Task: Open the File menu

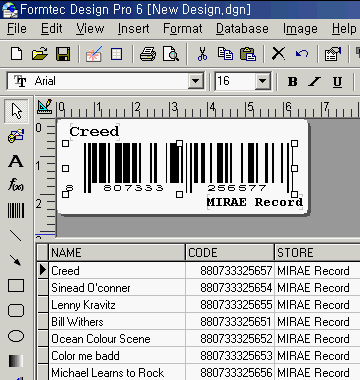Action: point(17,29)
